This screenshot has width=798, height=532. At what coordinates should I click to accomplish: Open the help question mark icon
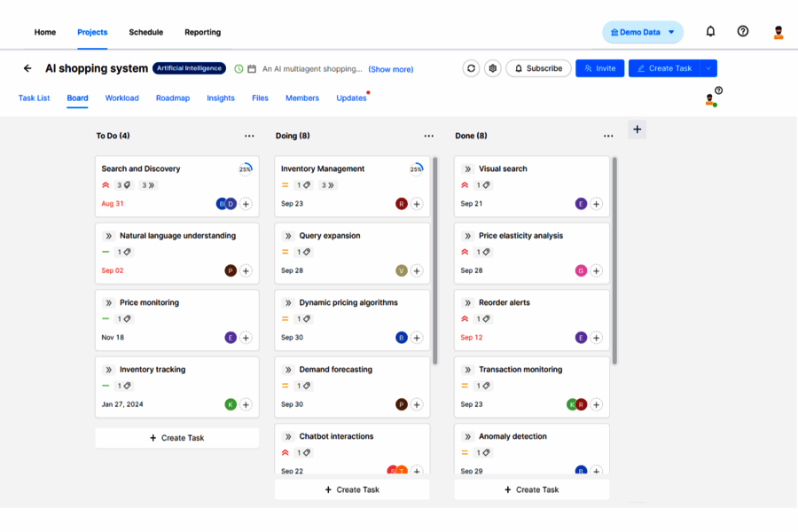pyautogui.click(x=743, y=31)
